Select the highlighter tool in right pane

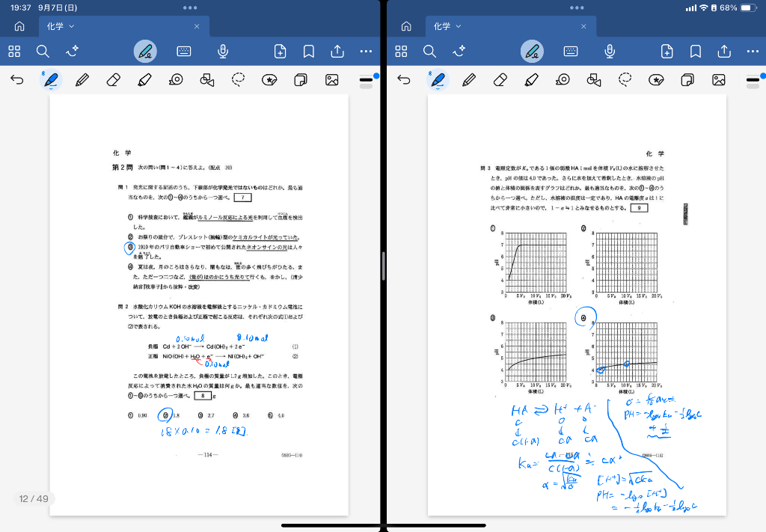pos(532,80)
